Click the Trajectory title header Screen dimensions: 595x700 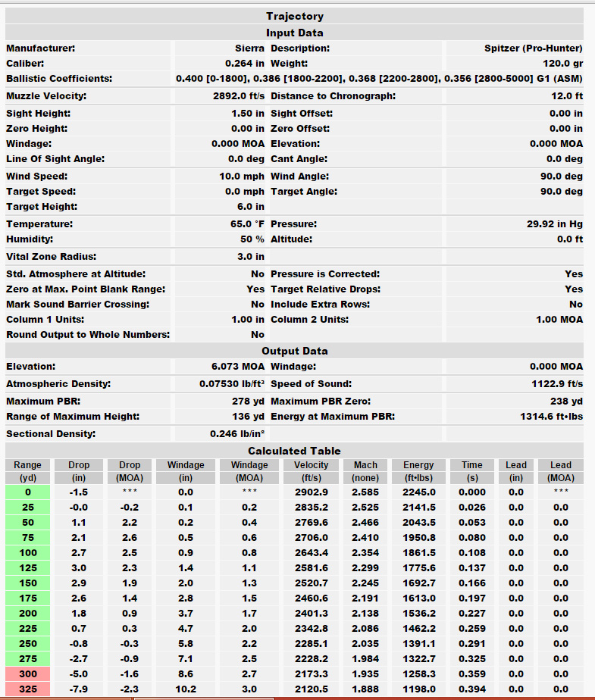click(294, 16)
